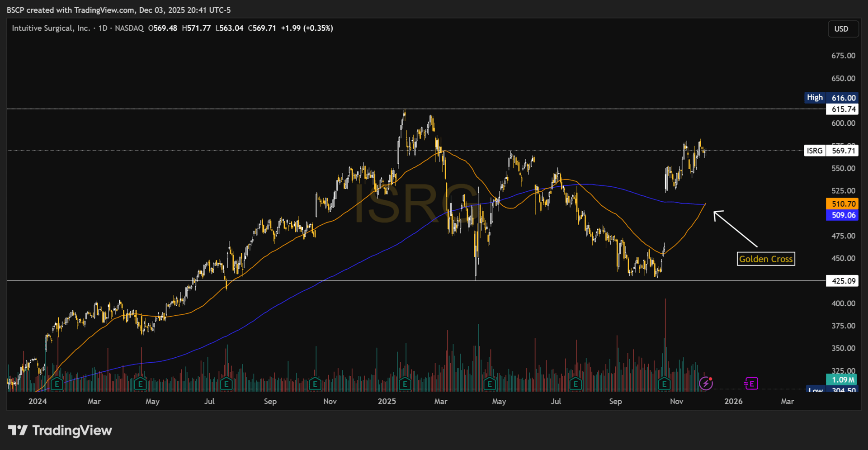Click the 525.00 price scale label

click(x=844, y=190)
